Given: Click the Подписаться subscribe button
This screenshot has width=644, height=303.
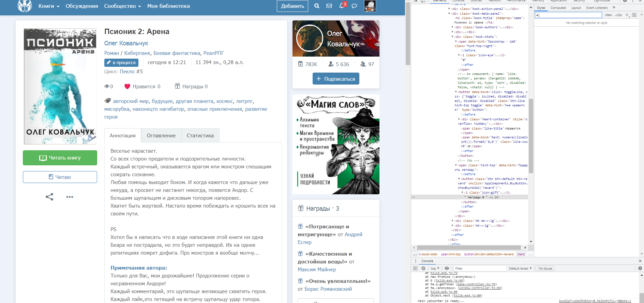Looking at the screenshot, I should tap(336, 79).
